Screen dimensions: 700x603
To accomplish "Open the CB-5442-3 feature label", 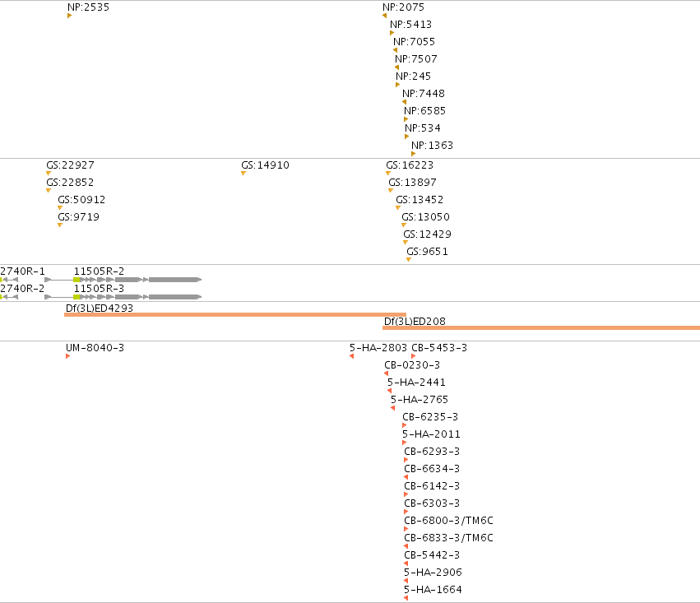I will click(432, 555).
